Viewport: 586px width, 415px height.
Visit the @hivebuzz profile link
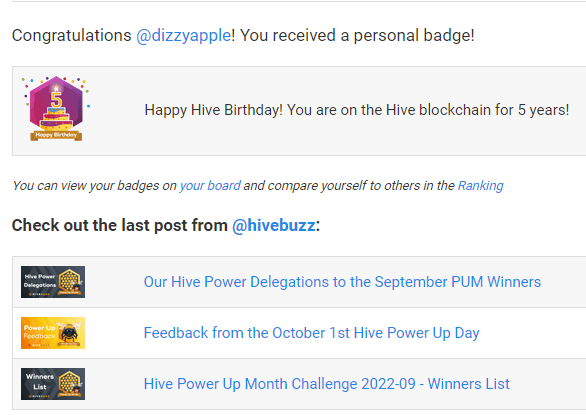click(274, 225)
